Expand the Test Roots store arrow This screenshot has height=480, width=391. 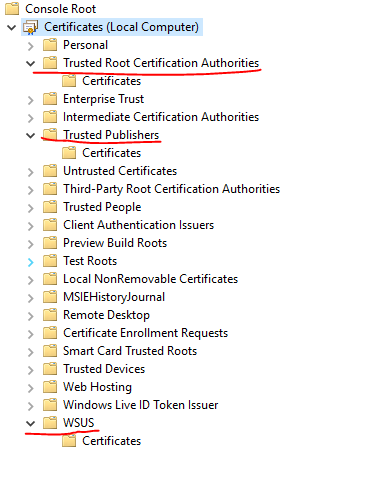31,262
